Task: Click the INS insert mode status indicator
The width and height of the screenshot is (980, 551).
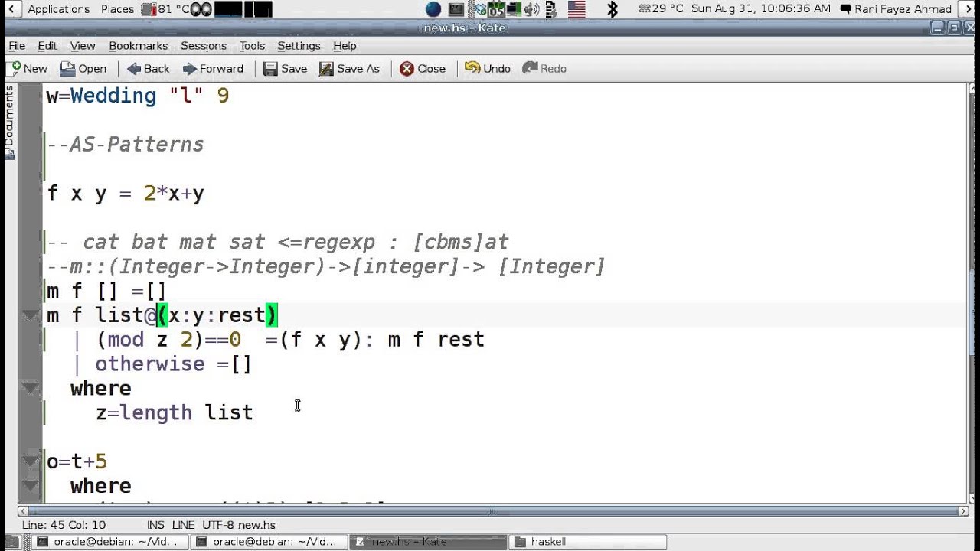Action: pos(155,525)
